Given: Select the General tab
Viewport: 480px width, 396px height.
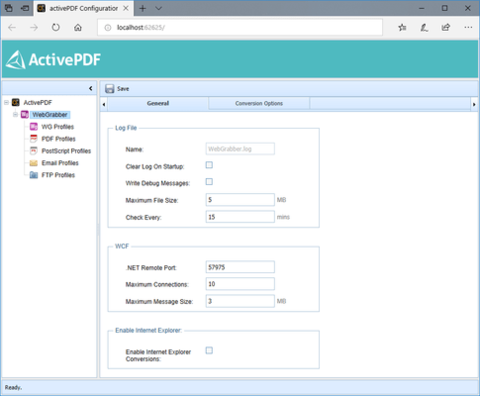Looking at the screenshot, I should pos(158,103).
